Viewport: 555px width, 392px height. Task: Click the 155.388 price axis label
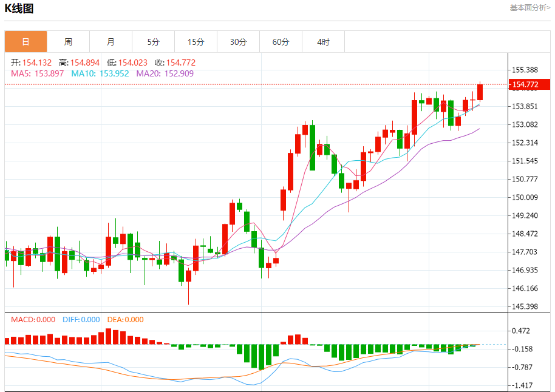tap(525, 70)
